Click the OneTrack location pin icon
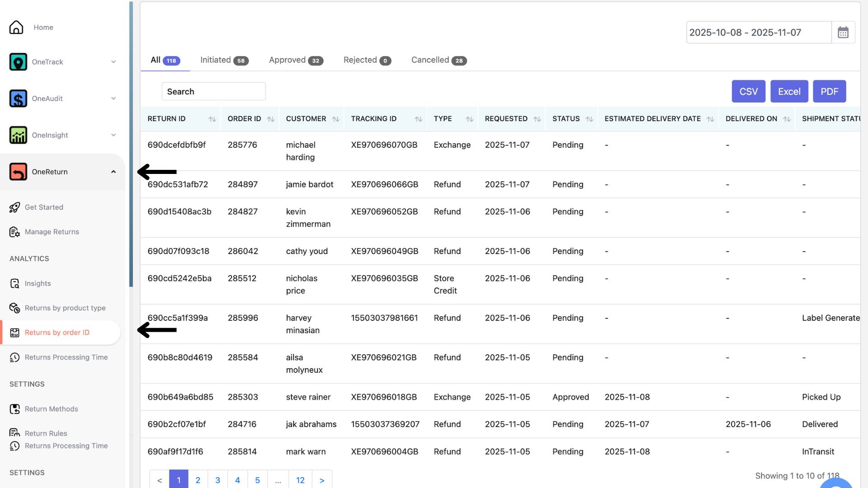Viewport: 868px width, 488px height. tap(18, 62)
